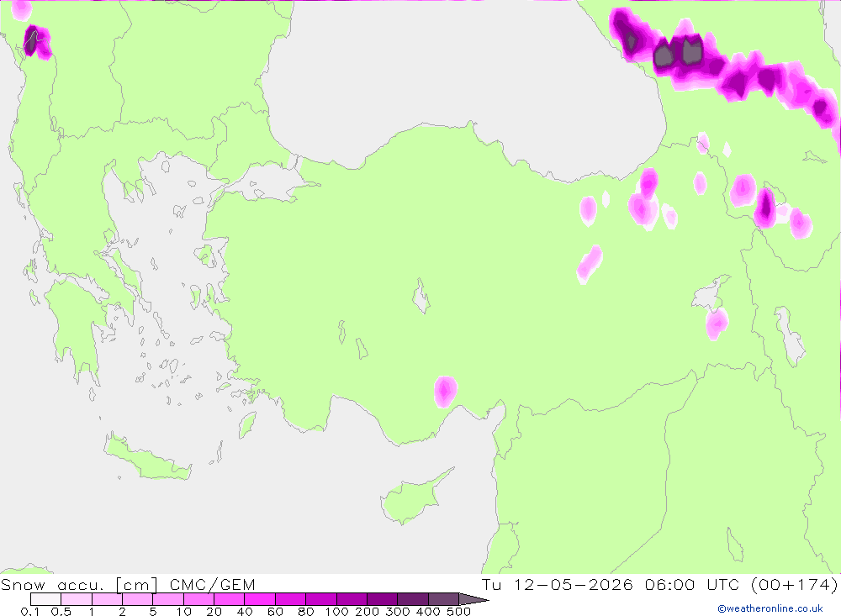This screenshot has height=616, width=841.
Task: Click the 0.1–0.5 cm legend swatch
Action: click(x=45, y=599)
